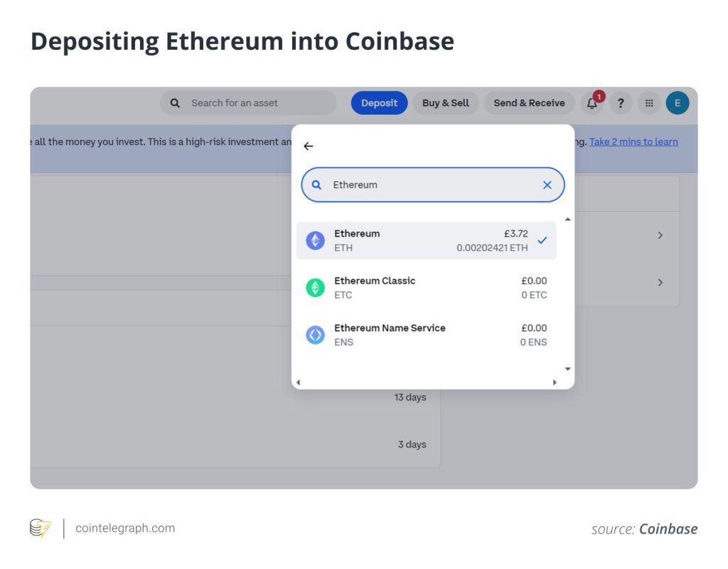Image resolution: width=728 pixels, height=569 pixels.
Task: Follow the "Take 2 mins to learn" link
Action: [x=633, y=142]
